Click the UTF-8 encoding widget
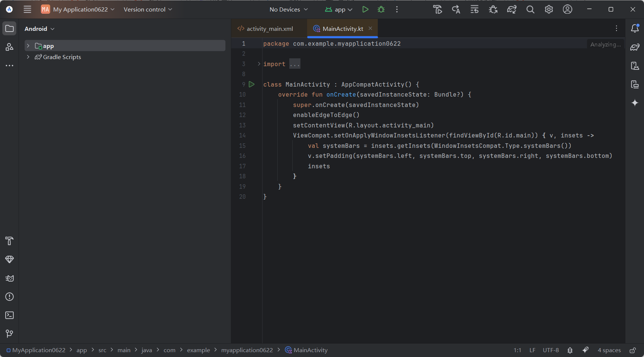Image resolution: width=644 pixels, height=357 pixels. click(x=551, y=350)
